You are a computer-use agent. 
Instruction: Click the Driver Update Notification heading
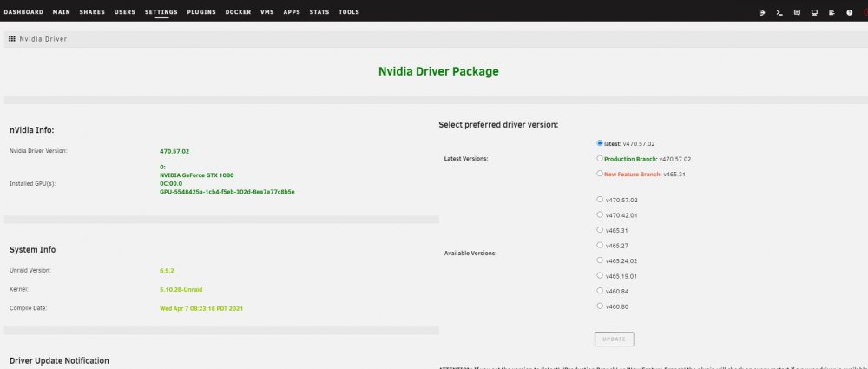tap(59, 360)
